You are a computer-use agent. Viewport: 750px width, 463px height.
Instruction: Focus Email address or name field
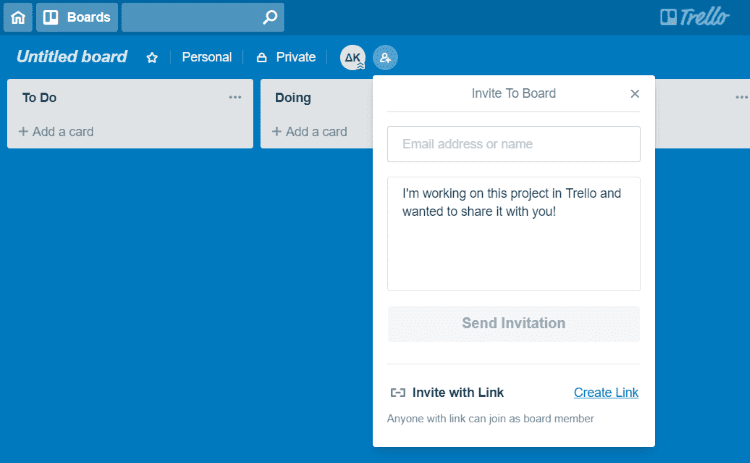tap(514, 144)
